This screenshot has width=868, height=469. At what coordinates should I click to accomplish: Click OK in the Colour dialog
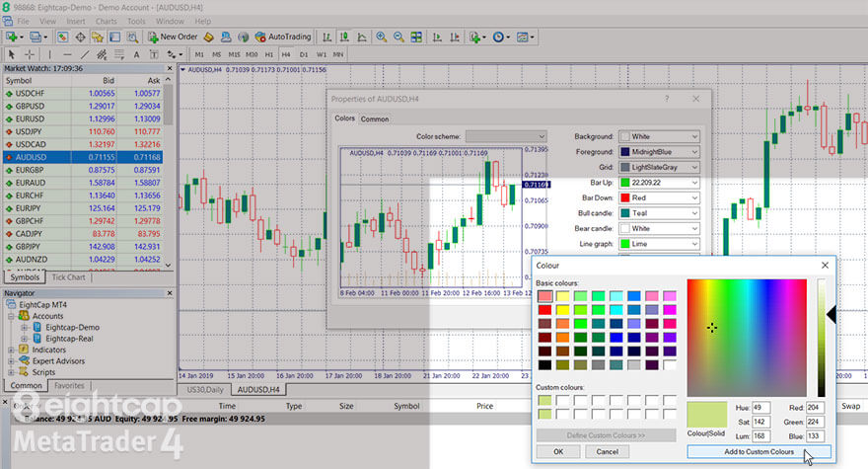558,452
